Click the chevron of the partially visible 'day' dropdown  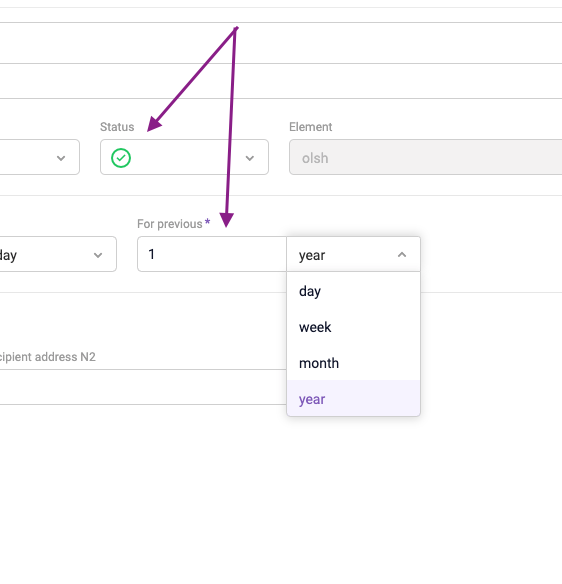(98, 255)
